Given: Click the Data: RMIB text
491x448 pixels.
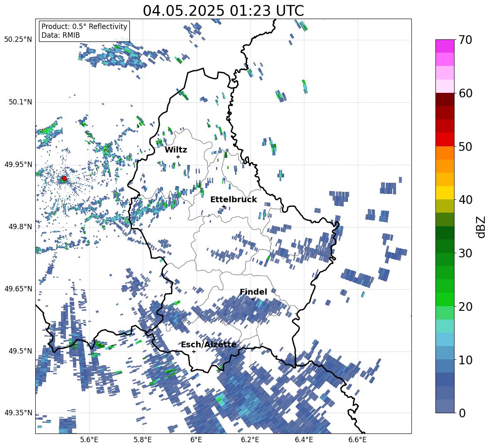Looking at the screenshot, I should point(61,35).
